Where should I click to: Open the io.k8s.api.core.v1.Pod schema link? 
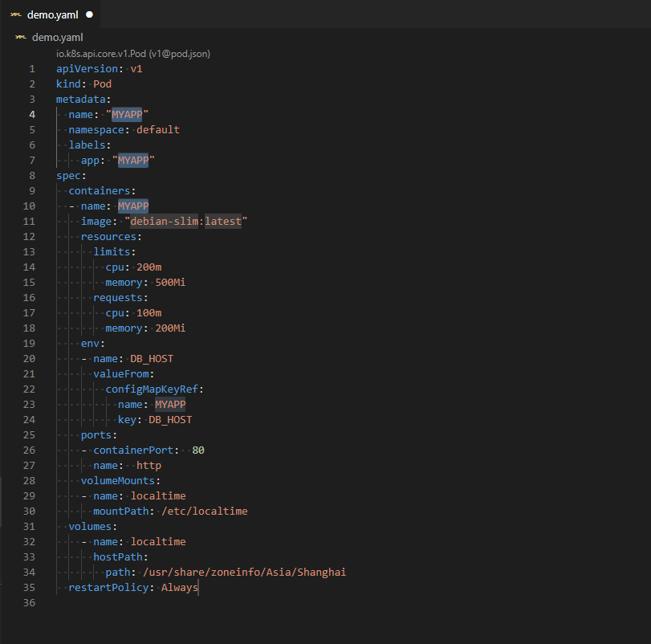(132, 53)
